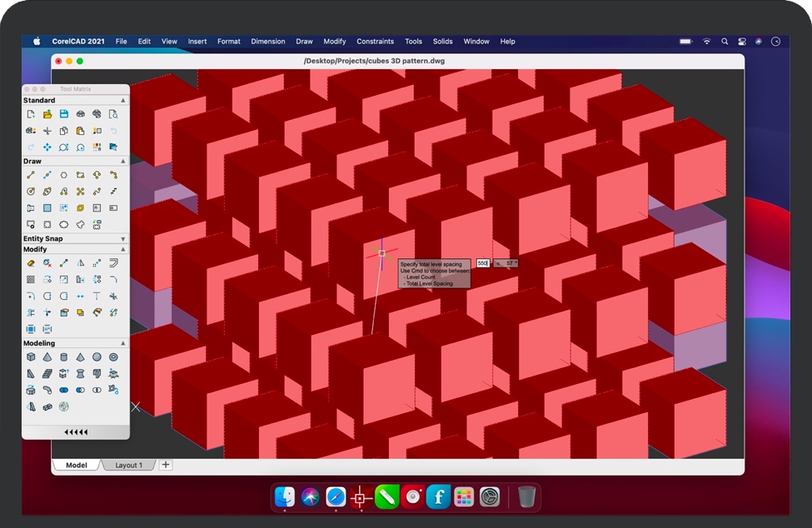Image resolution: width=812 pixels, height=528 pixels.
Task: Open the Insert menu
Action: point(197,42)
